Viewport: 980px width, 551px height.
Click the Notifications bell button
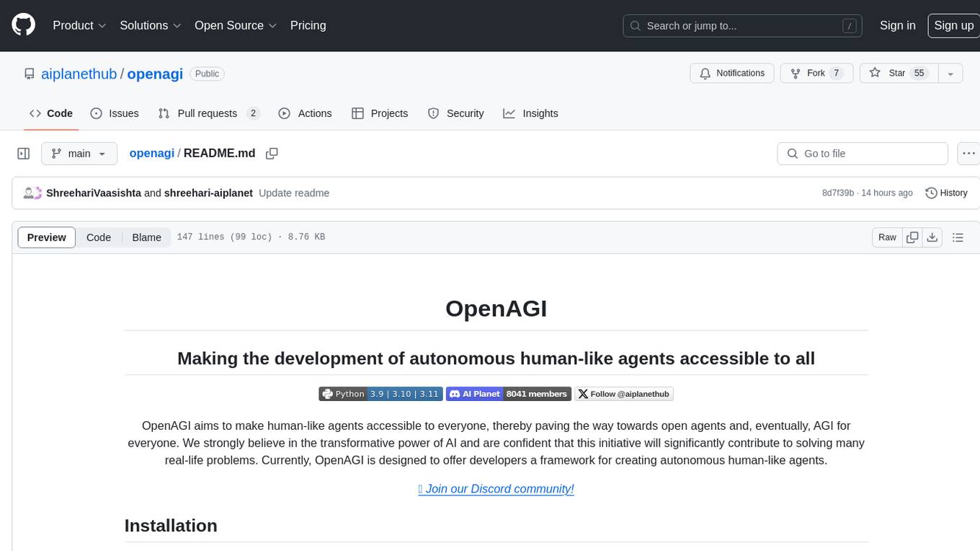click(x=732, y=74)
